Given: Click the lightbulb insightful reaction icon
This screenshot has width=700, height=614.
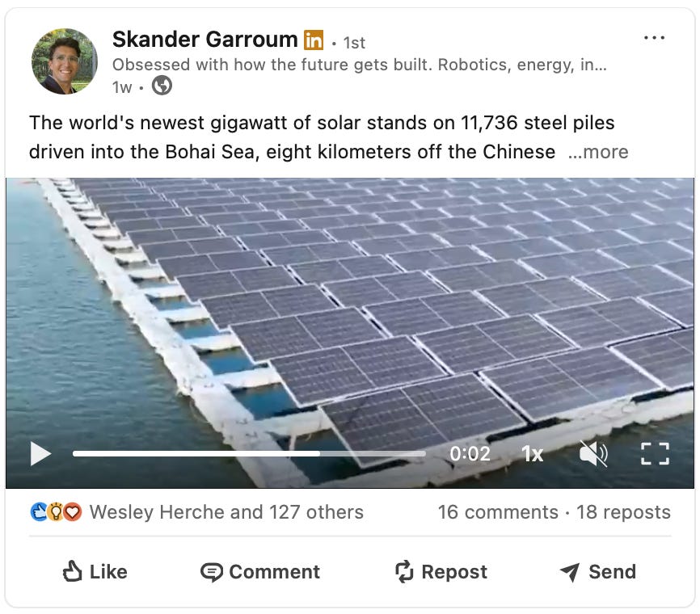Looking at the screenshot, I should click(55, 512).
